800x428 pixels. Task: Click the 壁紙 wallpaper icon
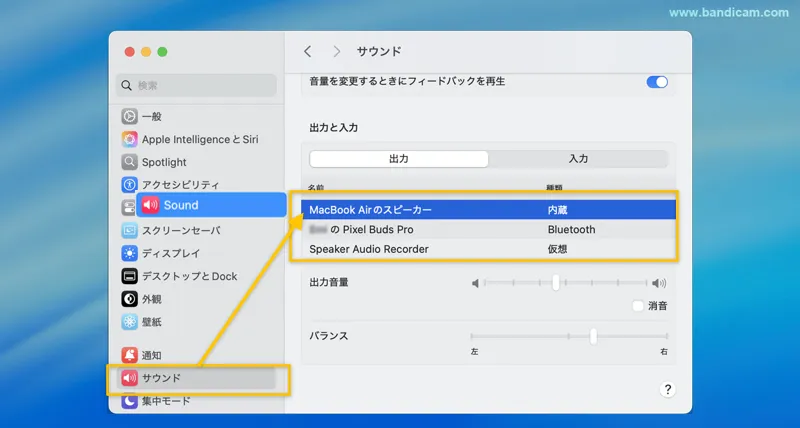[130, 322]
